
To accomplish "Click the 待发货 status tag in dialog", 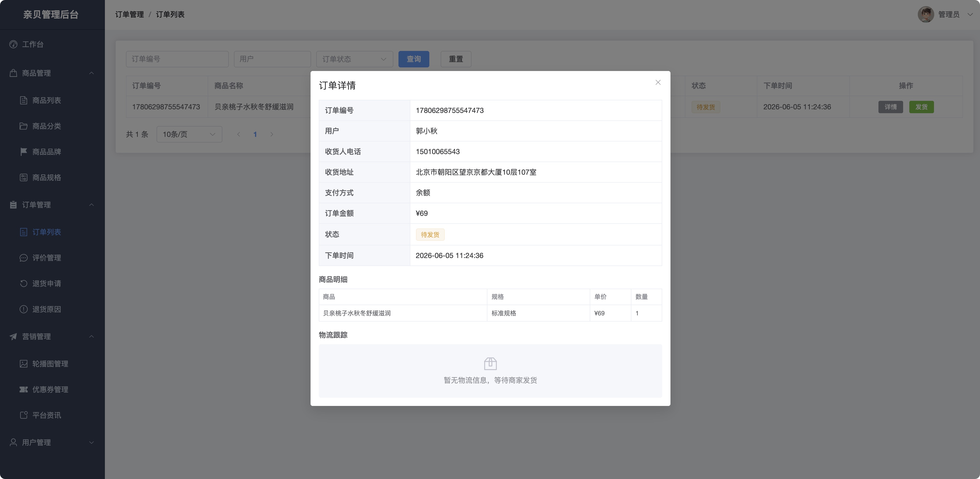I will tap(430, 235).
